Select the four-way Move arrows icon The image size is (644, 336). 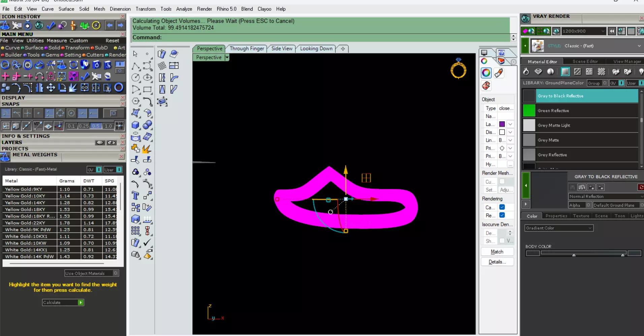[51, 88]
